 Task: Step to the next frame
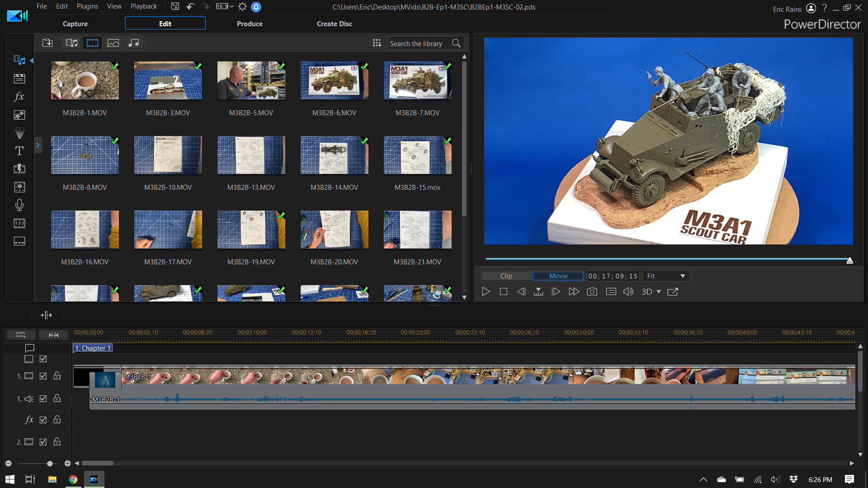coord(556,292)
